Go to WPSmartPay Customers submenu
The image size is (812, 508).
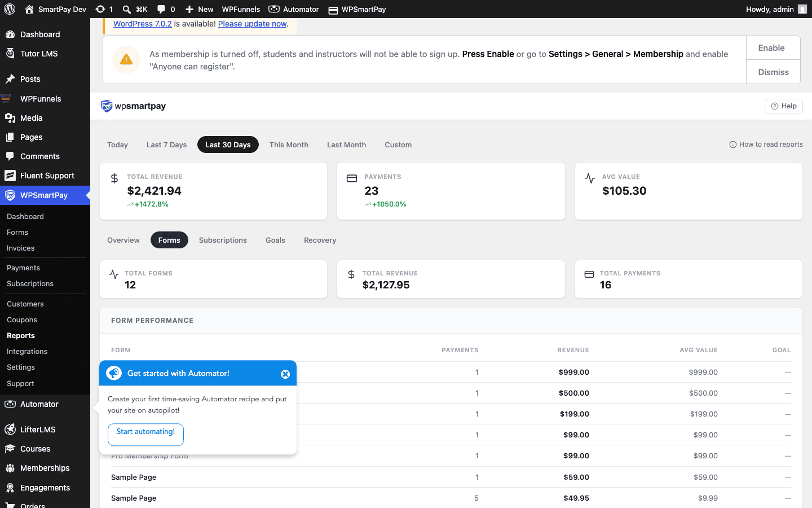tap(25, 304)
